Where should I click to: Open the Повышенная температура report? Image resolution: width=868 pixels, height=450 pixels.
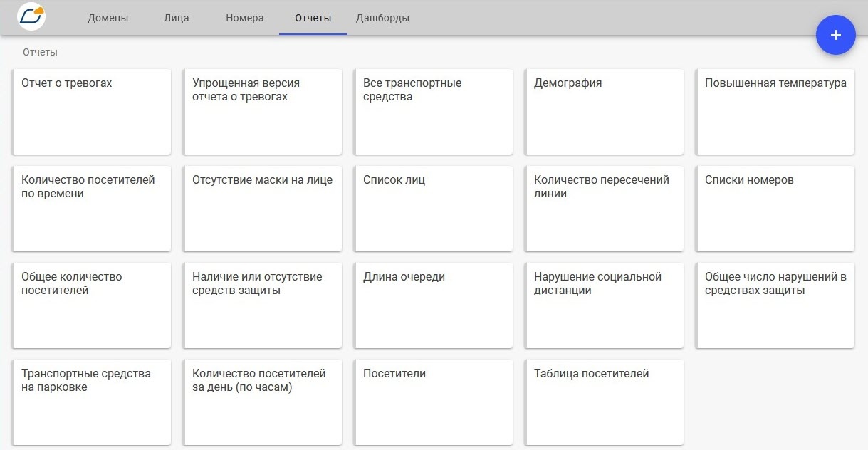775,112
